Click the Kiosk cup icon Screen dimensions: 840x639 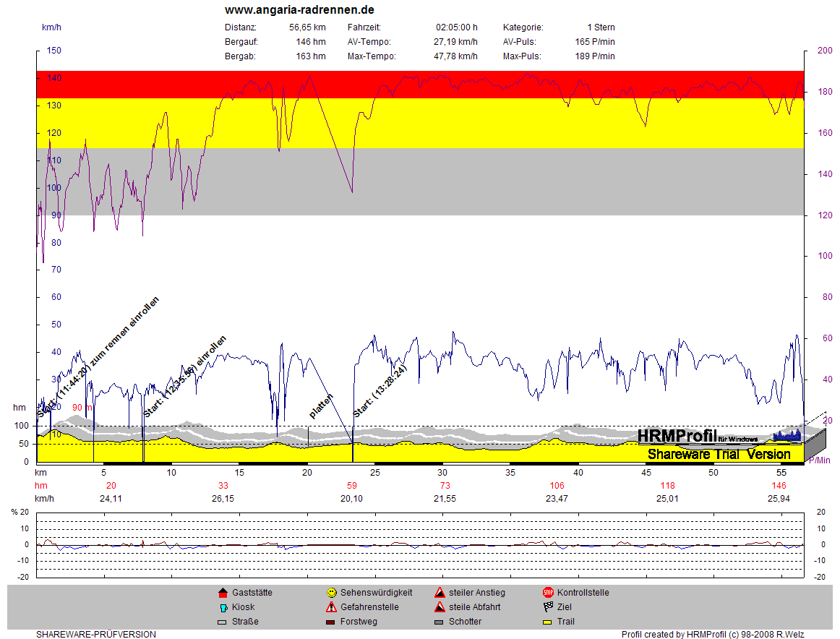[223, 607]
